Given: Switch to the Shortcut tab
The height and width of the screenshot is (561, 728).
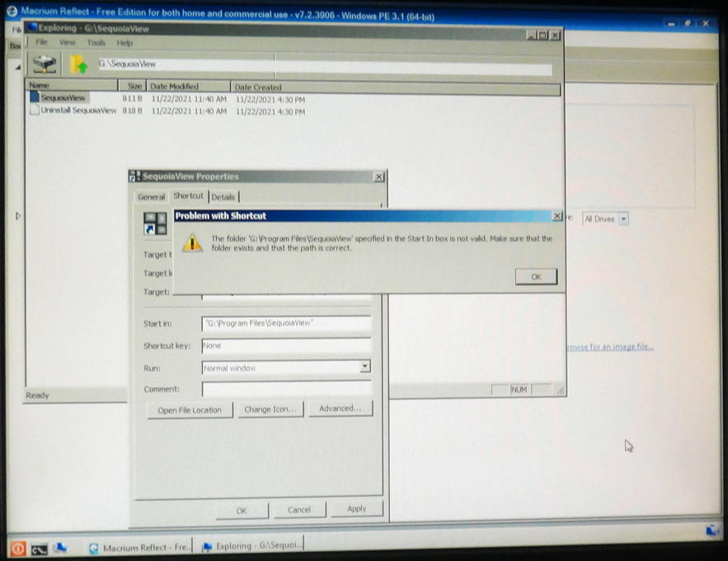Looking at the screenshot, I should (188, 196).
